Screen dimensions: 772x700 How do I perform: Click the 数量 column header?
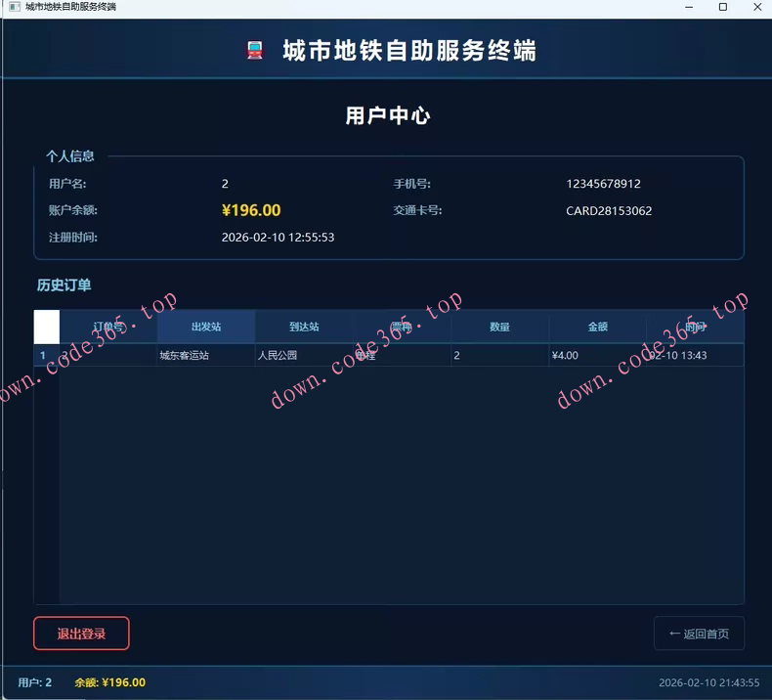pos(499,327)
